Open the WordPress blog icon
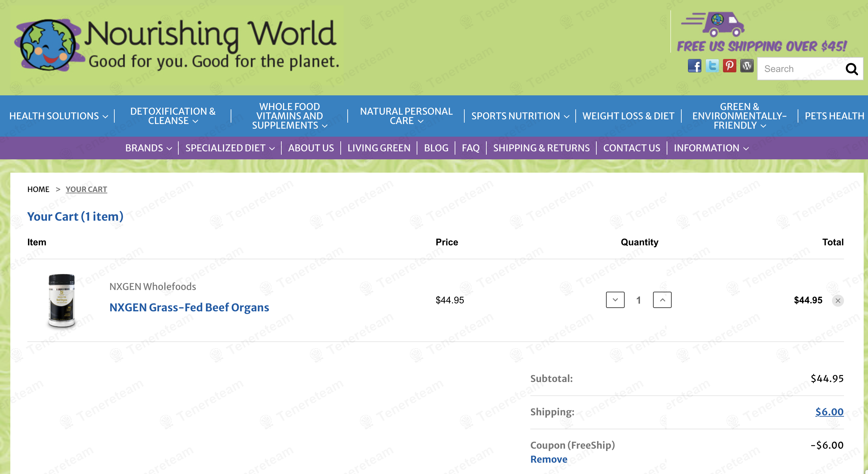 tap(747, 66)
